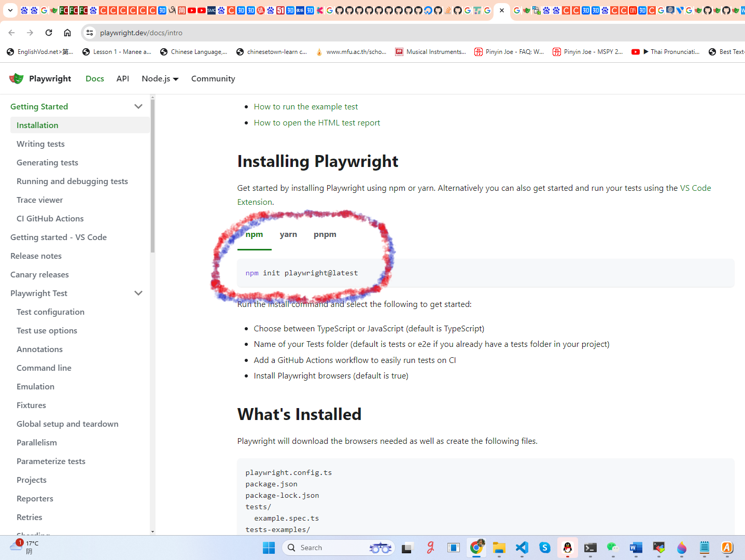Open the Parameterize tests sidebar page
The image size is (745, 560).
click(x=51, y=461)
